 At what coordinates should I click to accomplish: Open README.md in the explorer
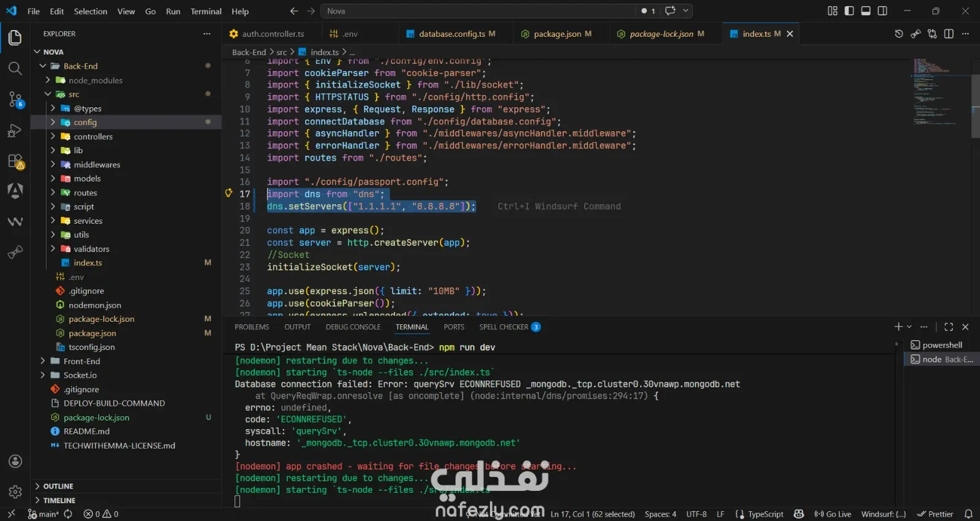[86, 431]
